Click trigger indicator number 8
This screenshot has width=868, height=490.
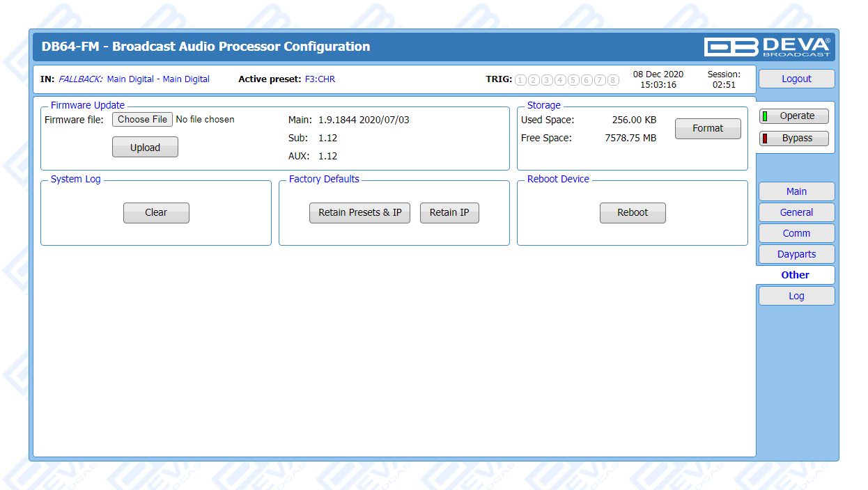tap(613, 80)
